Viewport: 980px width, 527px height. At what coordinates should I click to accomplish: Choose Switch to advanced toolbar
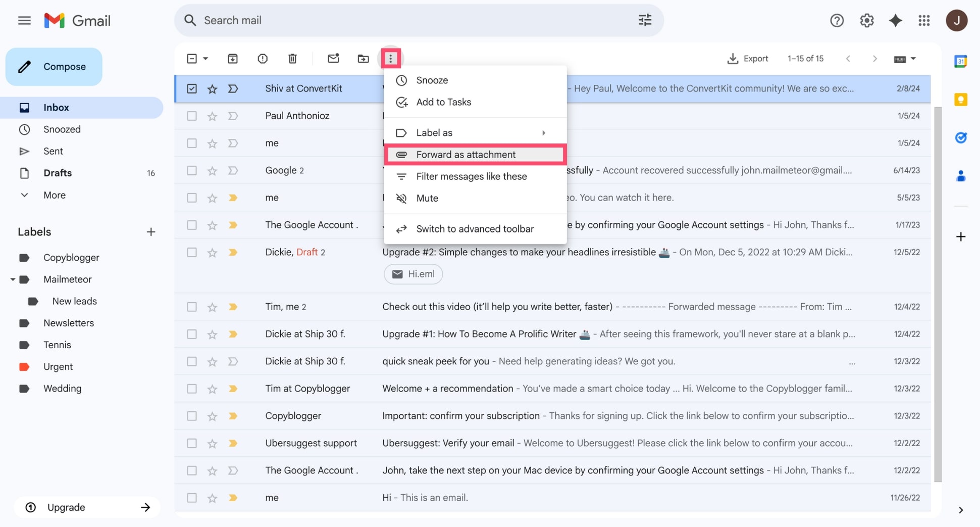coord(475,229)
